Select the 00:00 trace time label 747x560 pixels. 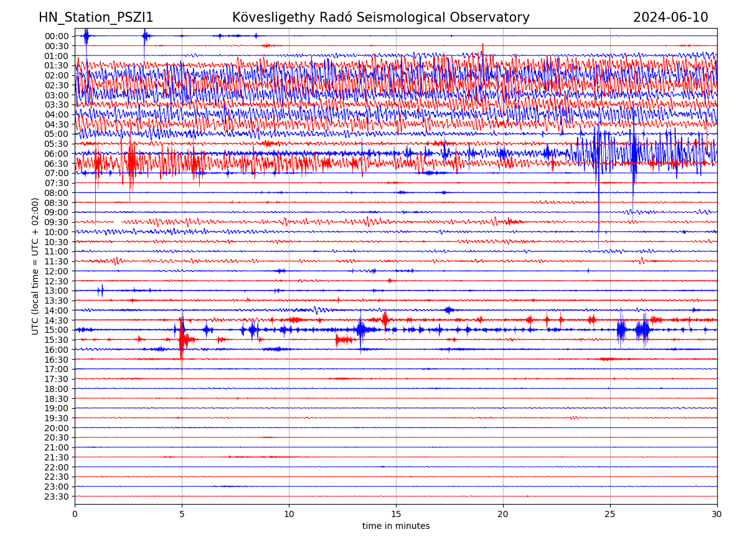coord(56,36)
